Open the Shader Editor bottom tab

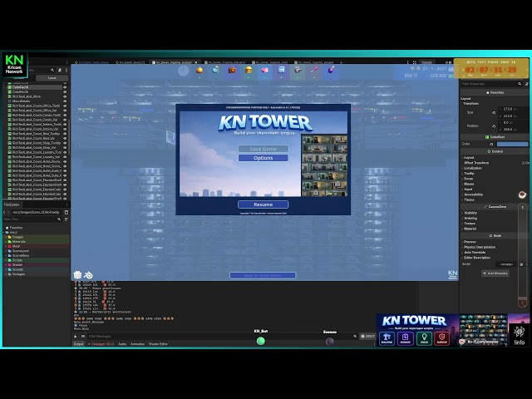(158, 344)
